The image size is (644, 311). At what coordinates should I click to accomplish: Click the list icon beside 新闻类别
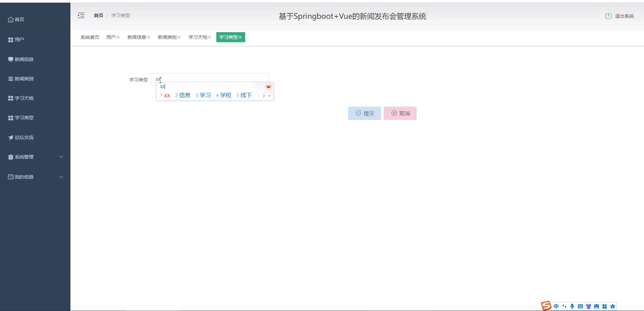point(11,79)
